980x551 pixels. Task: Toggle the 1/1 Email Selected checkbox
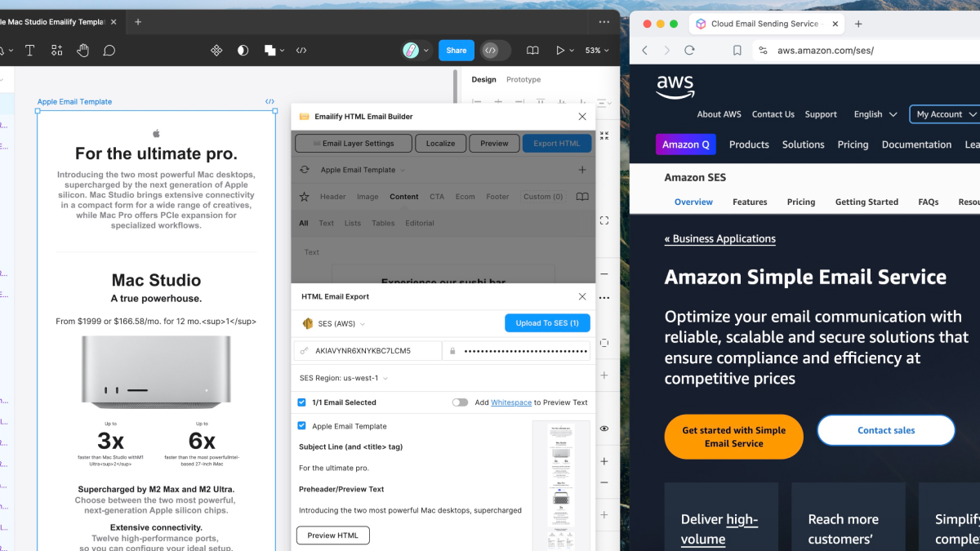pyautogui.click(x=302, y=402)
